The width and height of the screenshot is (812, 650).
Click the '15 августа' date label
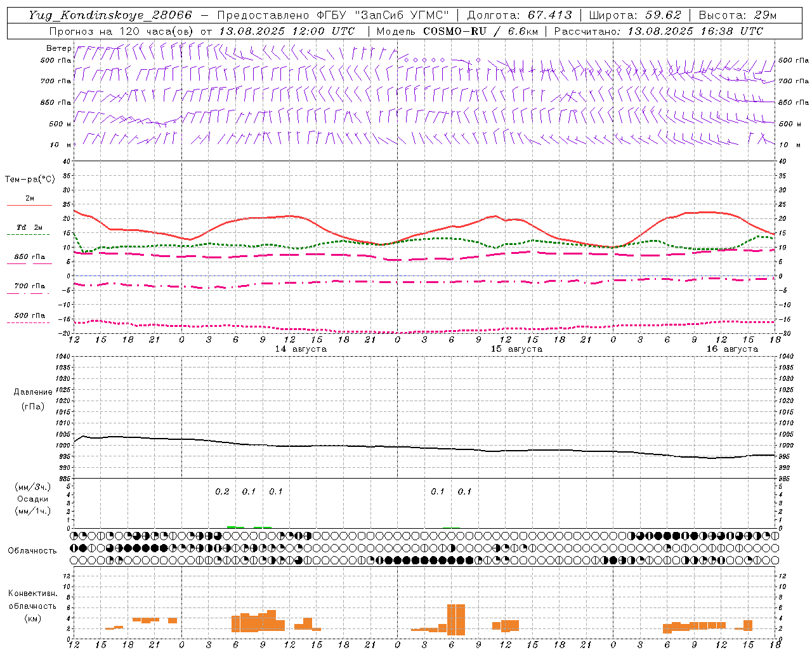pos(516,349)
